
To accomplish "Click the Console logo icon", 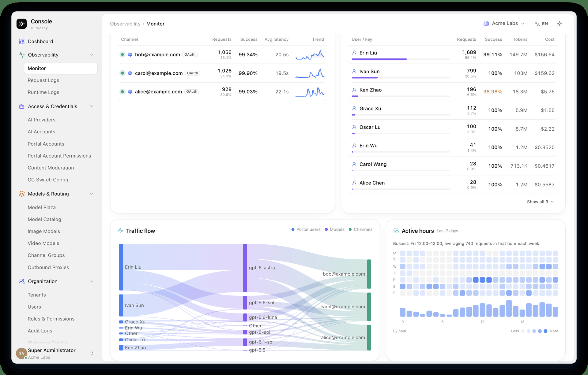I will pyautogui.click(x=21, y=24).
